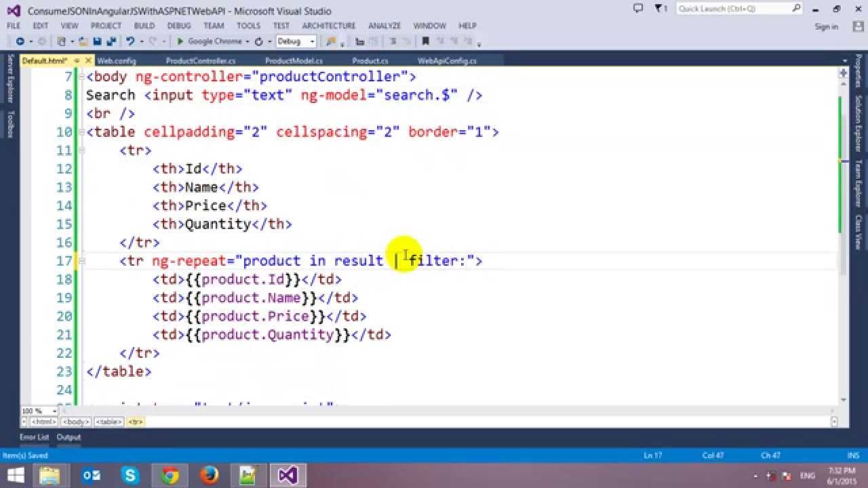Open the Team Explorer side tab
Viewport: 868px width, 488px height.
tap(858, 183)
